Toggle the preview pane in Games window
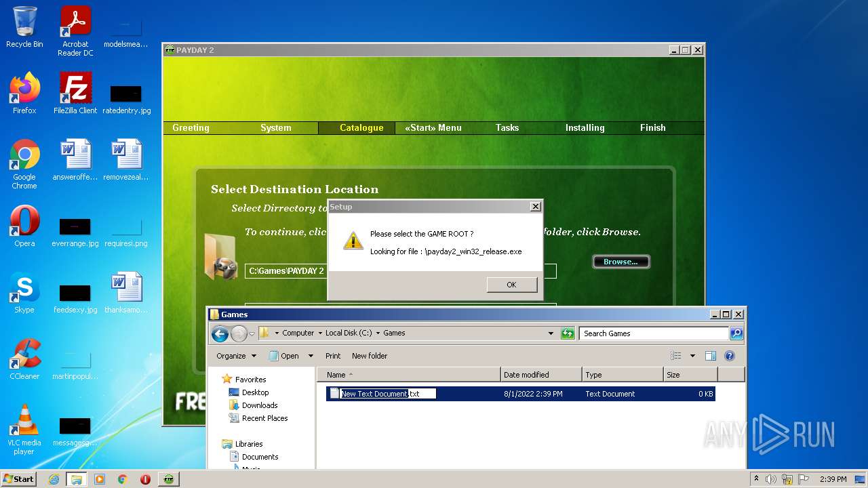This screenshot has width=868, height=488. coord(710,356)
